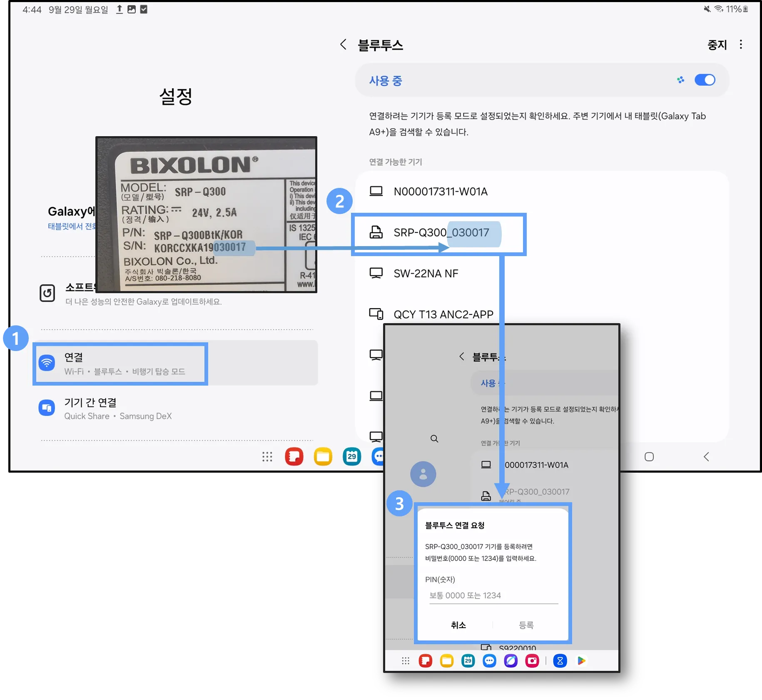The image size is (762, 700).
Task: Tap the 9월 29일 월요일 date
Action: click(x=78, y=10)
